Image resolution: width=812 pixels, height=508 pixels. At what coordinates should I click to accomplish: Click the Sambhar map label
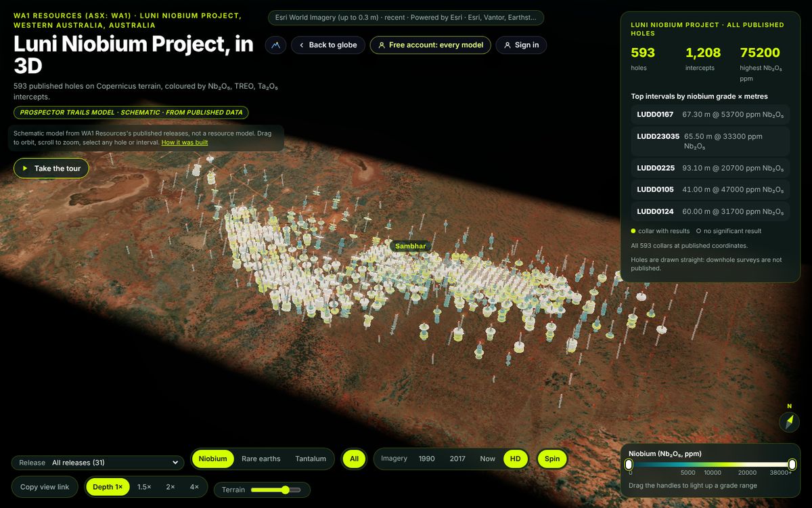[x=411, y=246]
